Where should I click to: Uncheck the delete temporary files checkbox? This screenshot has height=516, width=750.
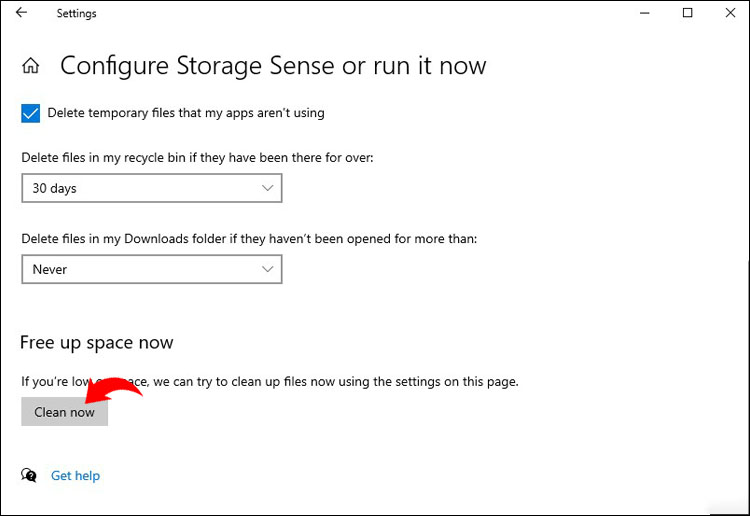[30, 113]
